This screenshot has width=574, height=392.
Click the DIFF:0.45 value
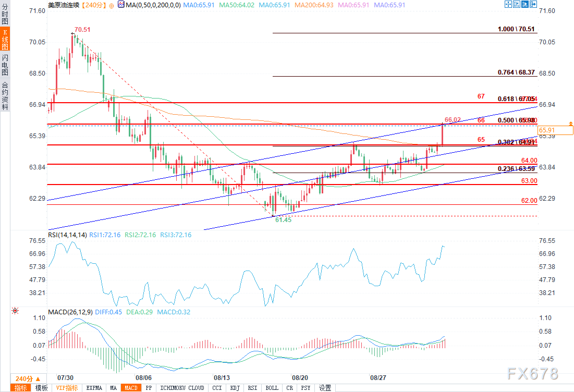point(108,312)
